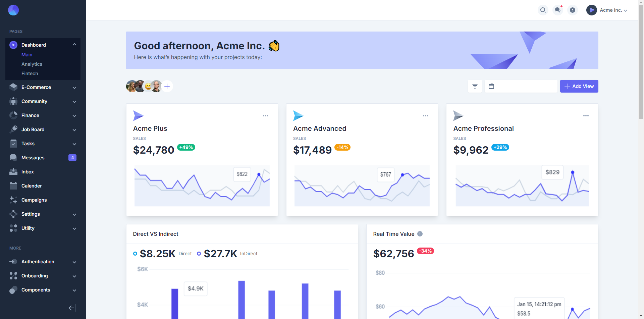Click the Acme Plus chart data point
Image resolution: width=644 pixels, height=319 pixels.
point(259,174)
